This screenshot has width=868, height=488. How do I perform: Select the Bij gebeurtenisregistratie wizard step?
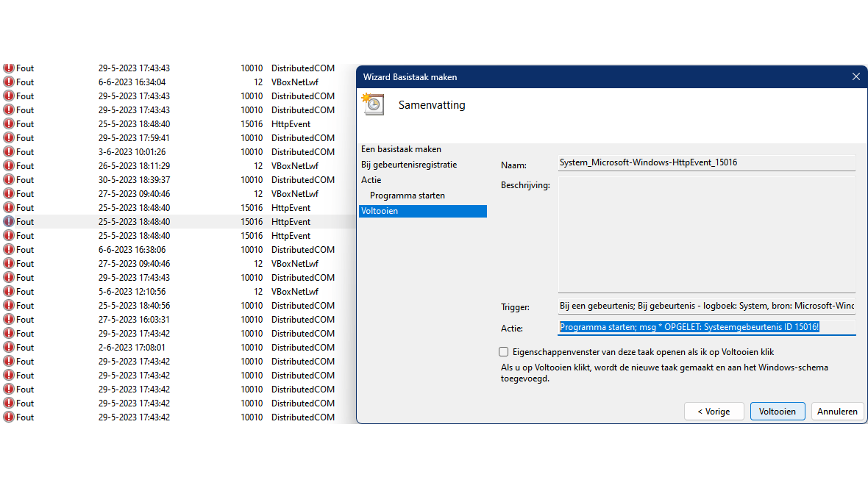[x=411, y=164]
